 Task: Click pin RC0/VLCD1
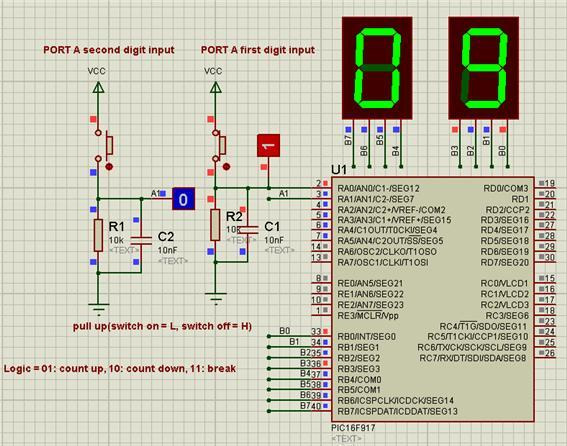[x=505, y=283]
